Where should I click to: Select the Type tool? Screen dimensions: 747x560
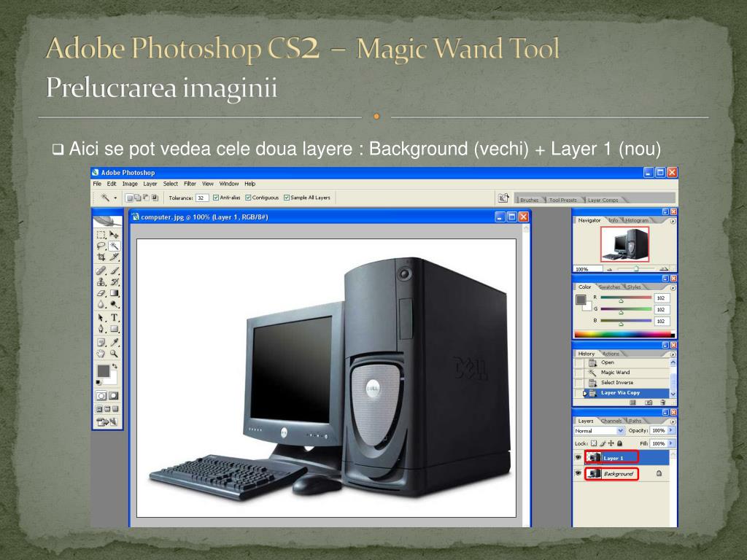[115, 318]
